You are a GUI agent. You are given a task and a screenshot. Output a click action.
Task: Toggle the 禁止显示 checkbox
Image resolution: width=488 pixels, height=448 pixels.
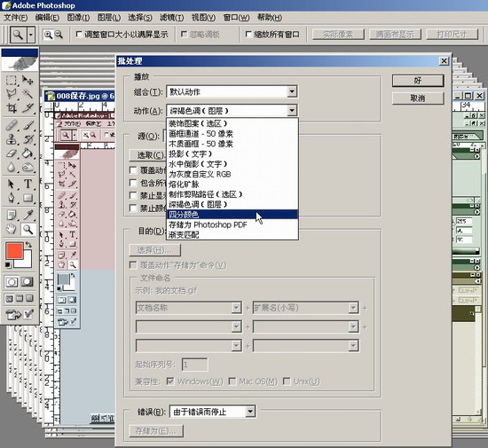point(133,195)
